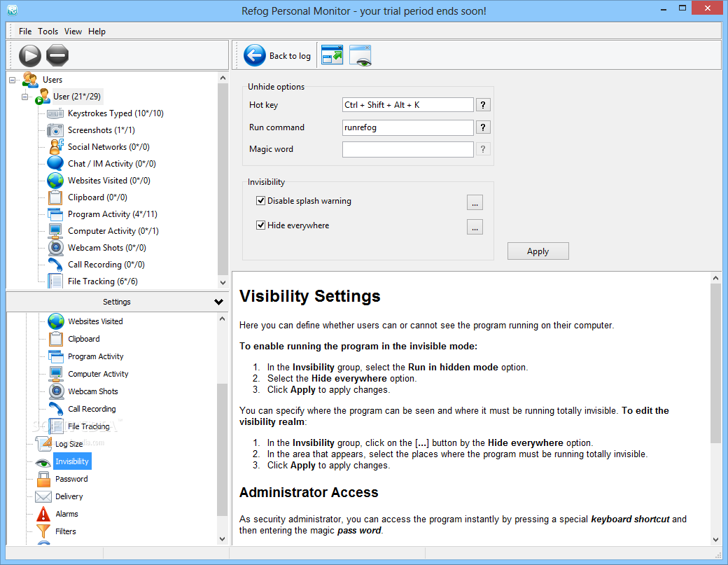Open File menu
The width and height of the screenshot is (728, 565).
click(x=25, y=31)
